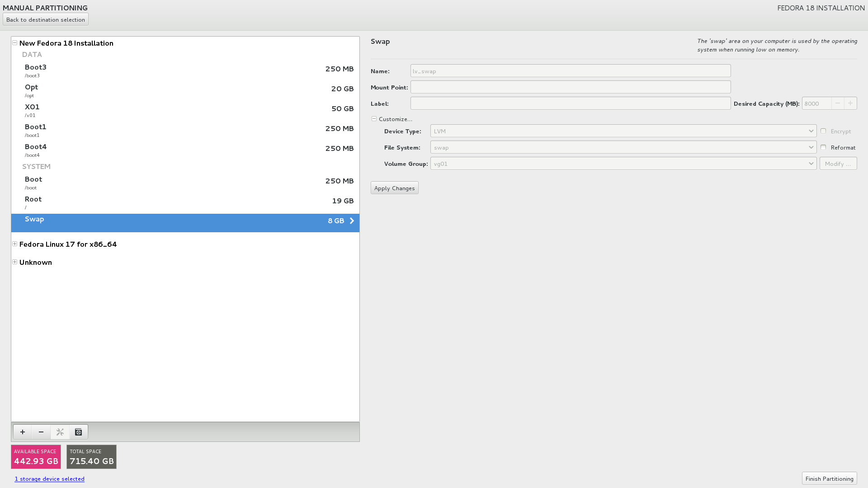Click the Total Space 715.40 GB indicator
The height and width of the screenshot is (488, 868).
pos(91,457)
